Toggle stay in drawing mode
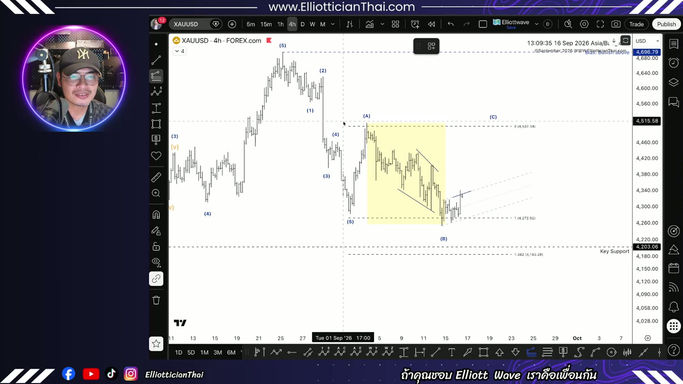 (156, 230)
